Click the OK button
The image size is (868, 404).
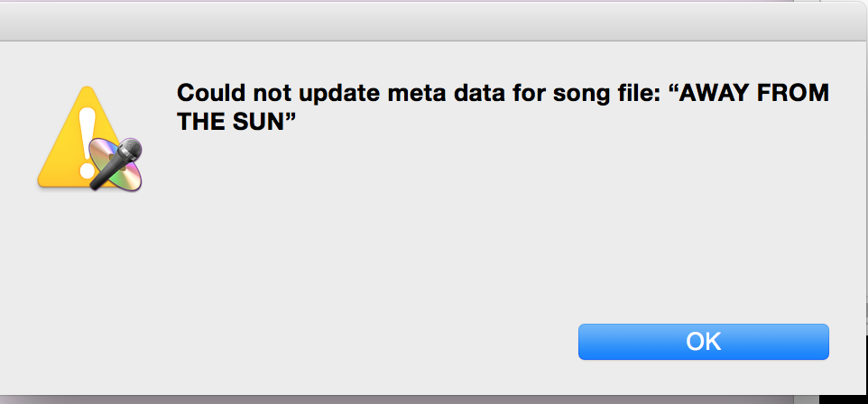[x=703, y=341]
